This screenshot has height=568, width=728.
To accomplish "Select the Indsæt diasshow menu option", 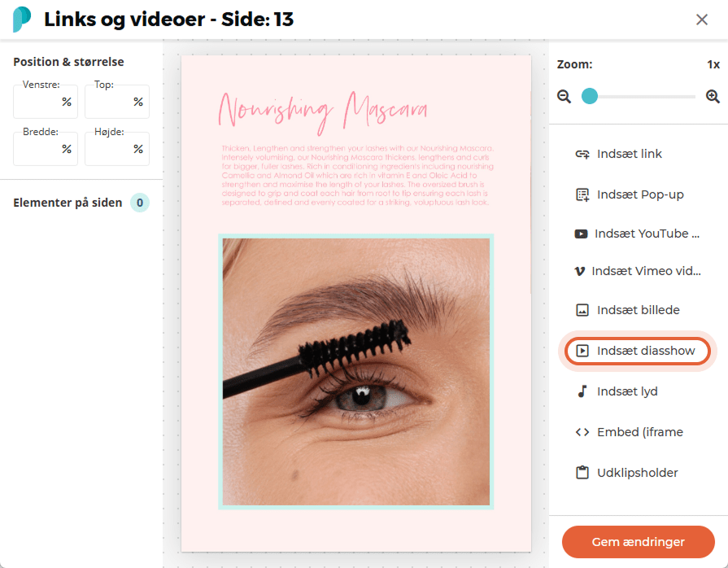I will 638,351.
